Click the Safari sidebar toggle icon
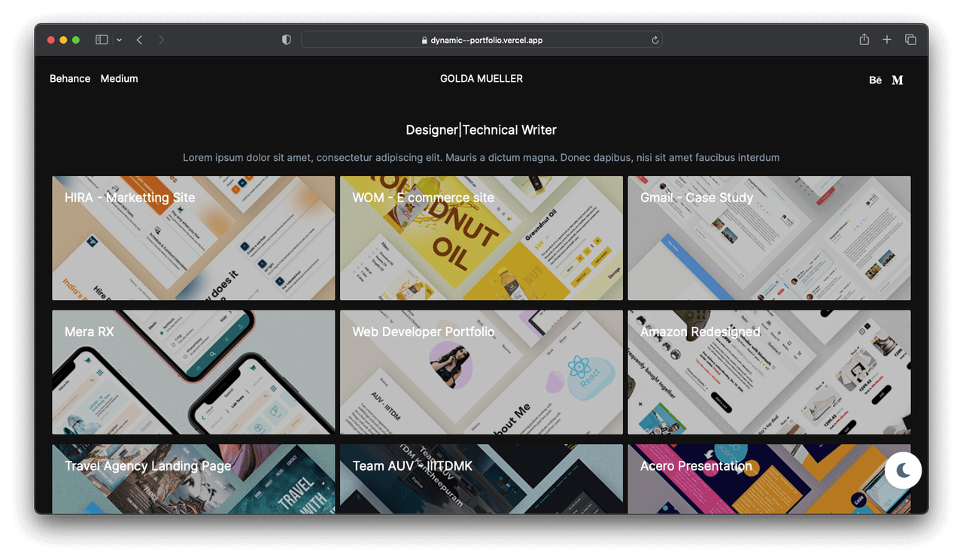This screenshot has width=963, height=560. [102, 40]
